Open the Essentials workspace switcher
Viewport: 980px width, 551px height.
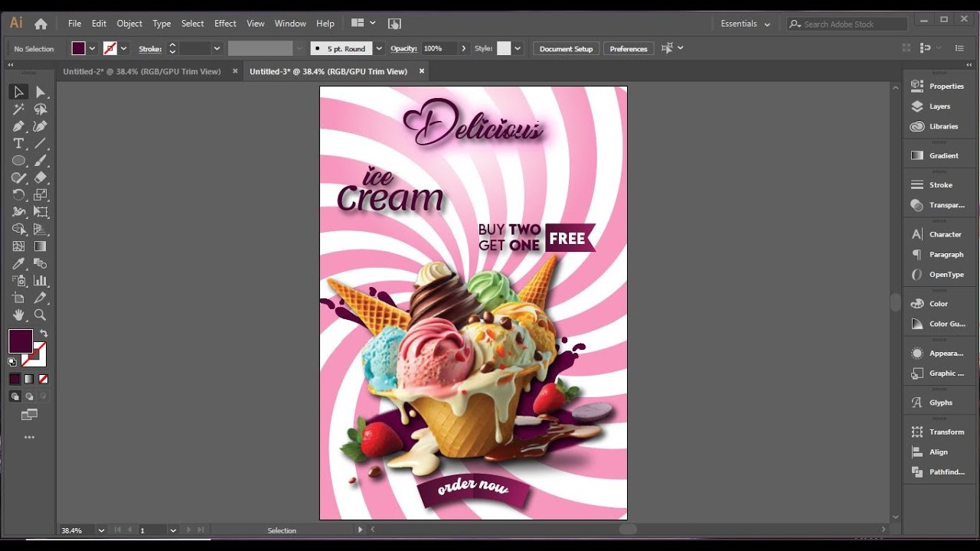[x=745, y=24]
